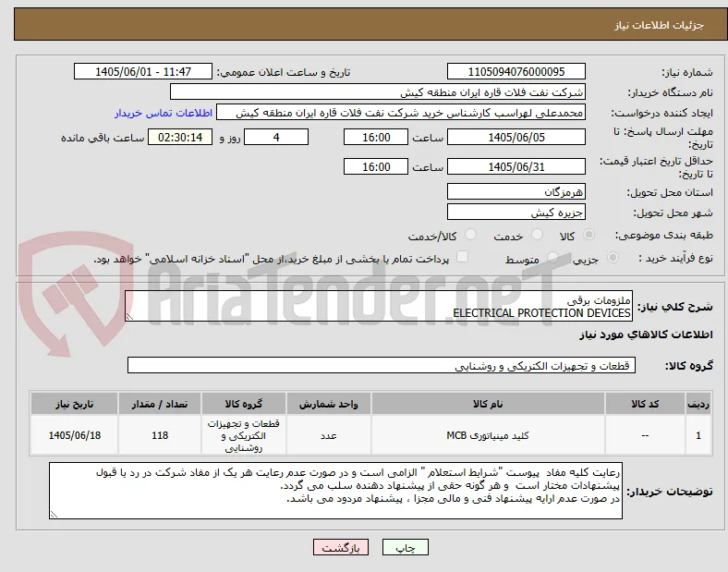Click the response deadline 1405/06/05 field
The image size is (728, 572).
(516, 138)
